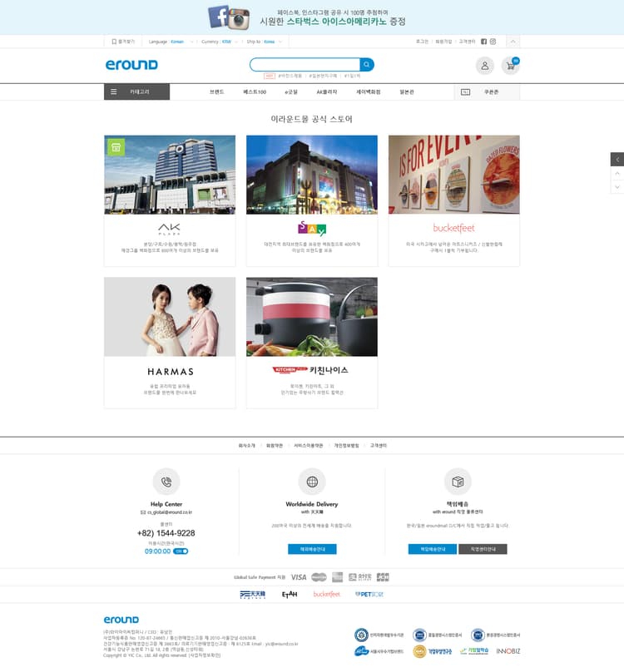This screenshot has height=672, width=624.
Task: Open the Language Korean dropdown
Action: (x=171, y=42)
